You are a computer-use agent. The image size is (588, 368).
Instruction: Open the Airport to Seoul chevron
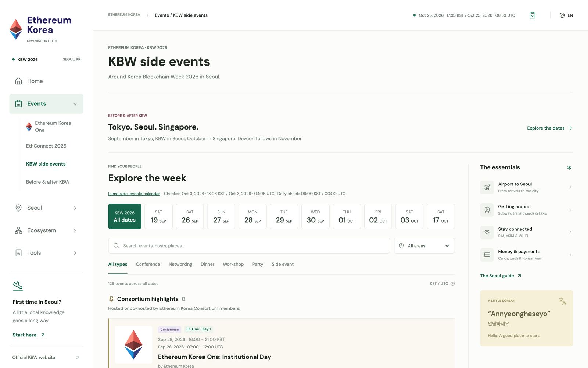(x=570, y=187)
